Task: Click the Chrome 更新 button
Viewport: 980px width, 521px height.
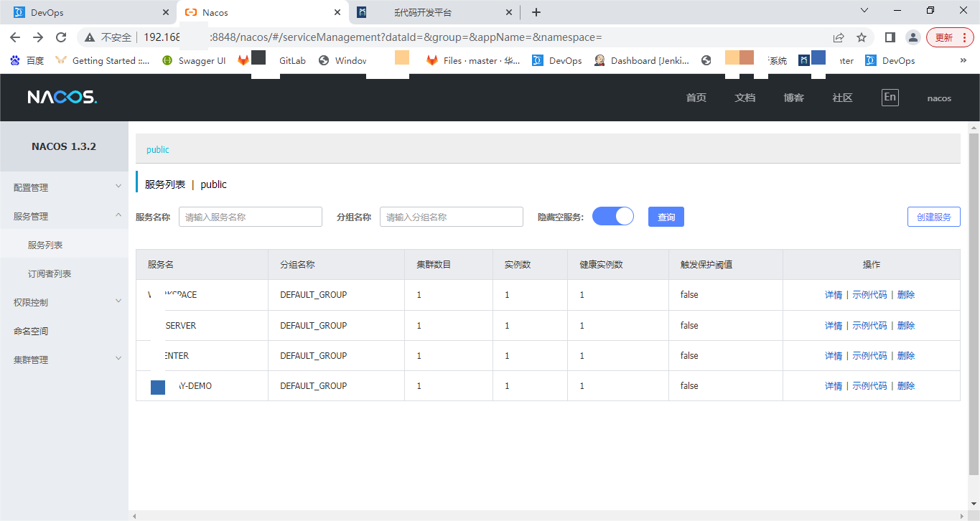Action: click(950, 37)
